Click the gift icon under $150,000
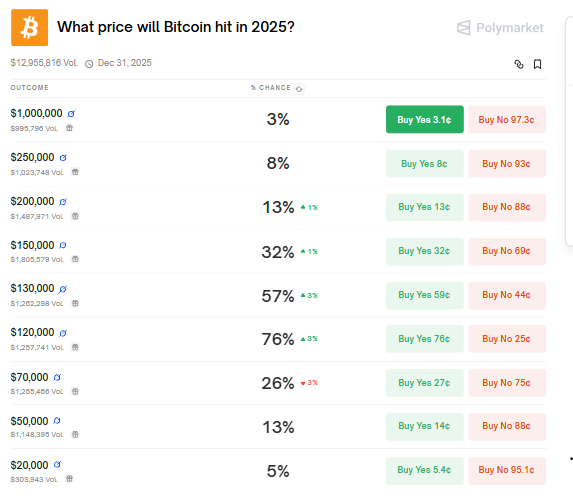This screenshot has width=573, height=502. point(75,259)
